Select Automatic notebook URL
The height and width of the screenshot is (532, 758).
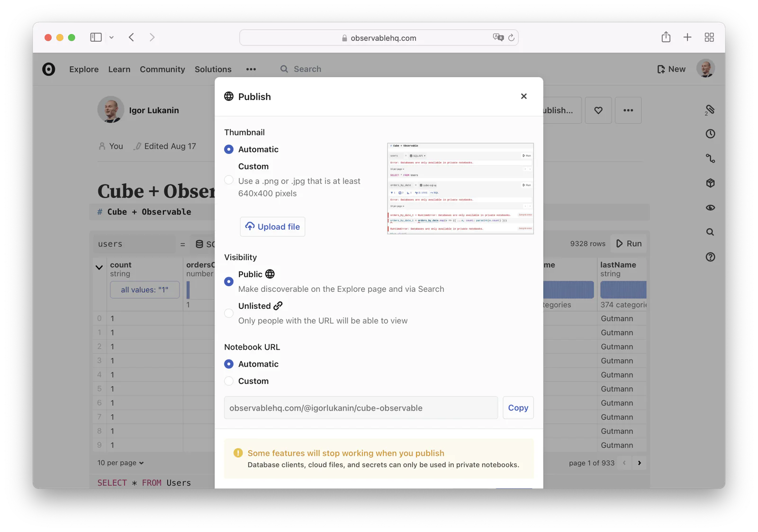click(229, 364)
